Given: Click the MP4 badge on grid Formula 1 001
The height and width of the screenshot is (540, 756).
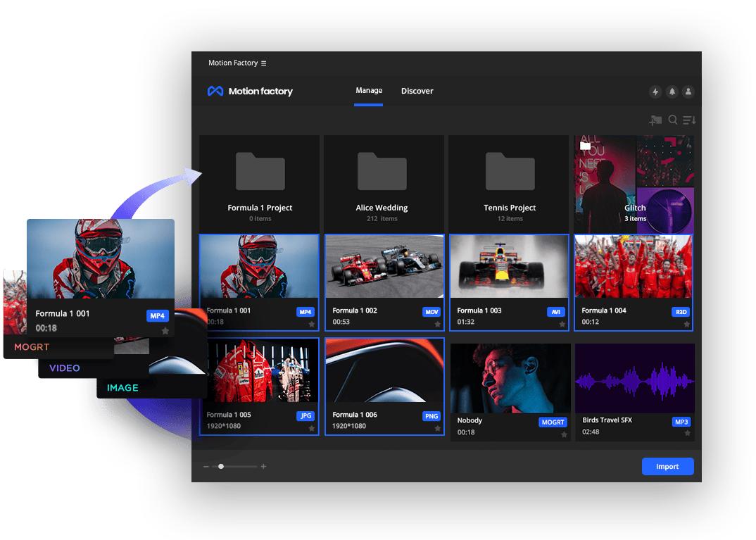Looking at the screenshot, I should coord(305,312).
